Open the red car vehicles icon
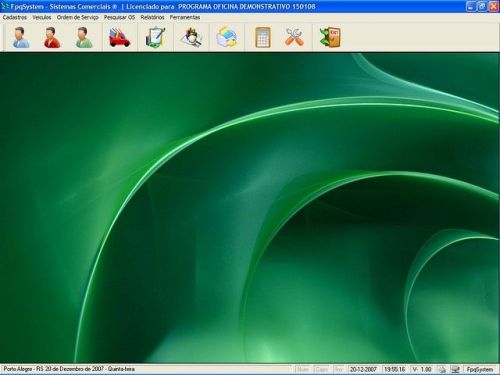Screen dimensions: 500x375 [x=119, y=37]
